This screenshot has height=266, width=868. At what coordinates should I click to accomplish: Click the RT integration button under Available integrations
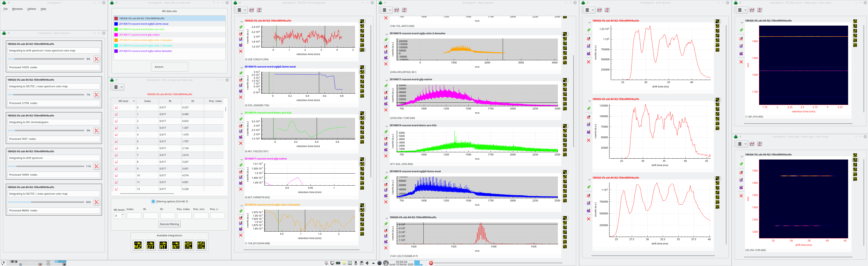point(163,245)
